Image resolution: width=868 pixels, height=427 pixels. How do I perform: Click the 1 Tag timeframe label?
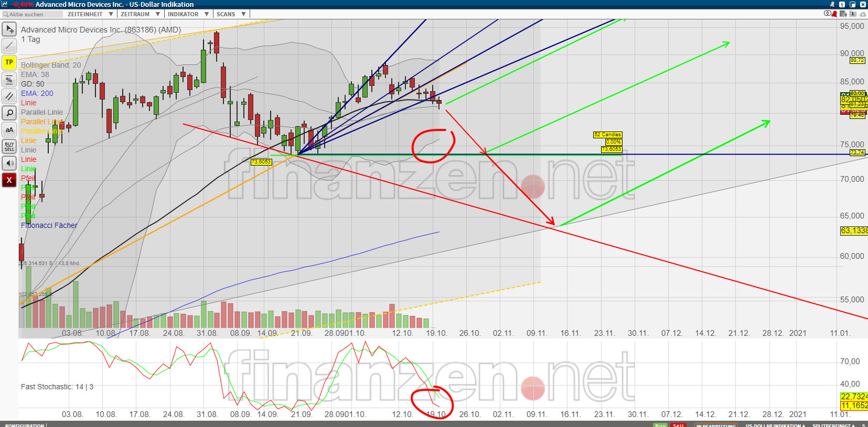[x=30, y=39]
